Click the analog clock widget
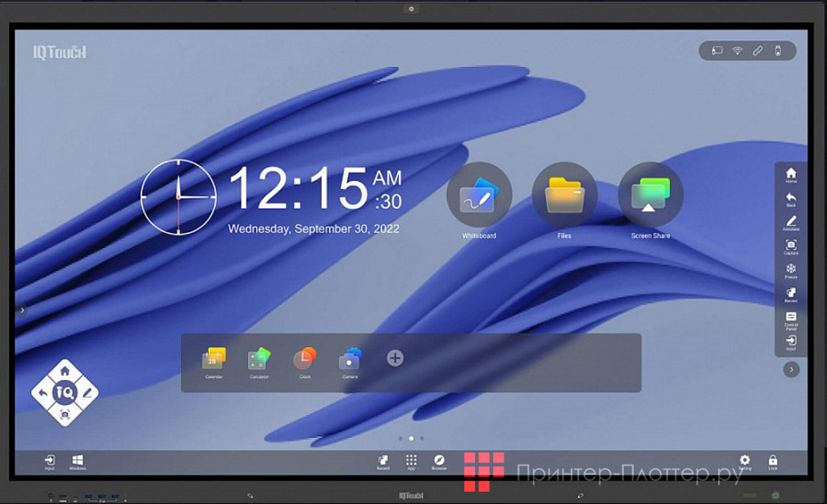The height and width of the screenshot is (504, 827). (178, 197)
